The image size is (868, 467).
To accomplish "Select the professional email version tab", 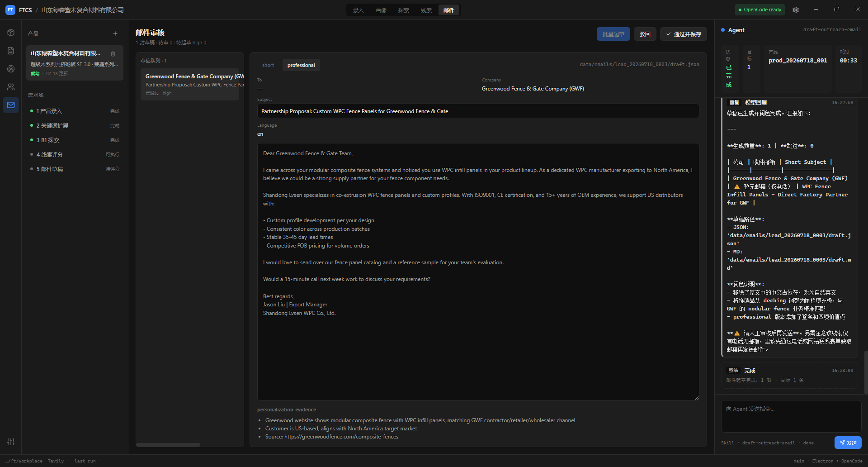I will point(301,65).
